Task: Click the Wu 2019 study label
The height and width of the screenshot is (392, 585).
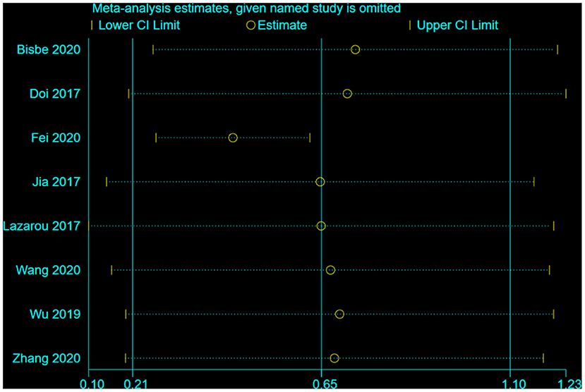Action: coord(55,314)
